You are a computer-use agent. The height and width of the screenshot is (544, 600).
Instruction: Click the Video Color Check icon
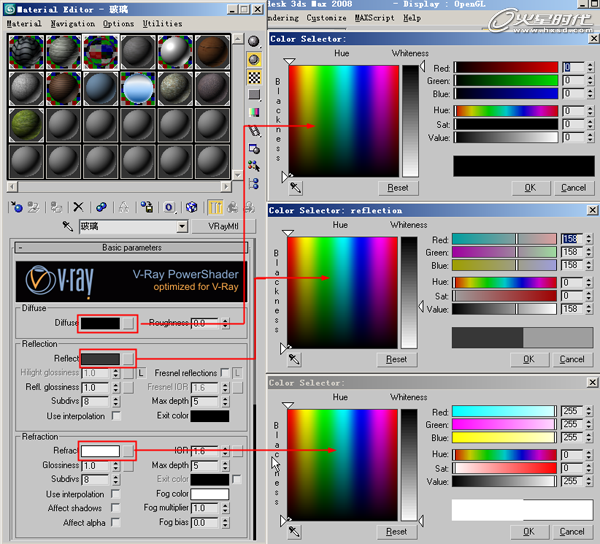pyautogui.click(x=254, y=112)
